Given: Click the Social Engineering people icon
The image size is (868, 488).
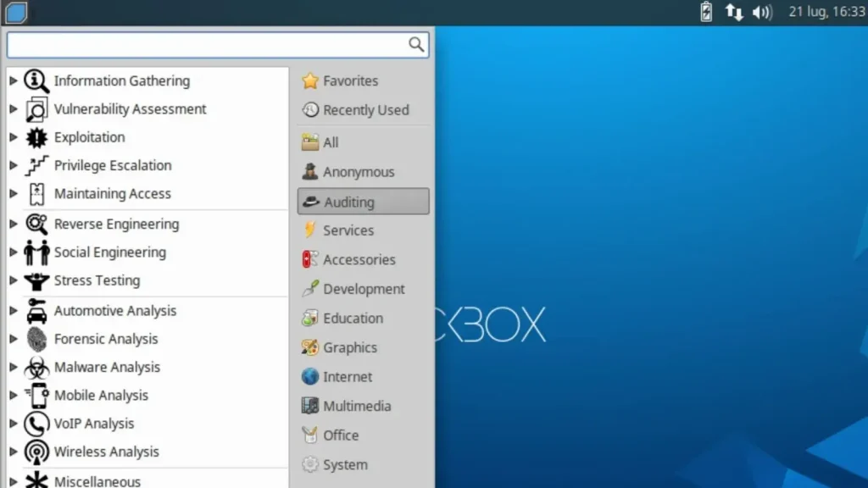Looking at the screenshot, I should click(x=36, y=252).
